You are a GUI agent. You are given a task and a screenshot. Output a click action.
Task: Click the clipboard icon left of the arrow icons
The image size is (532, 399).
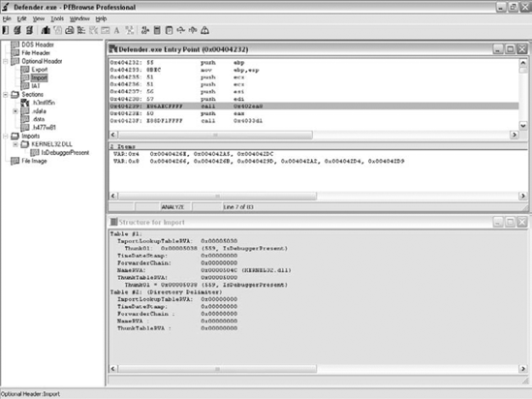(169, 31)
